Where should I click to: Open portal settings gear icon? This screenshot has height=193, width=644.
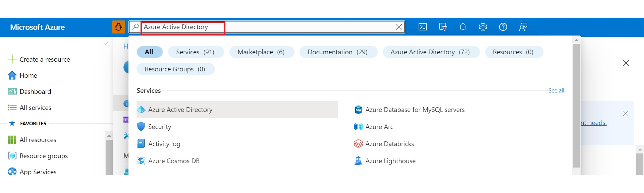(x=483, y=27)
